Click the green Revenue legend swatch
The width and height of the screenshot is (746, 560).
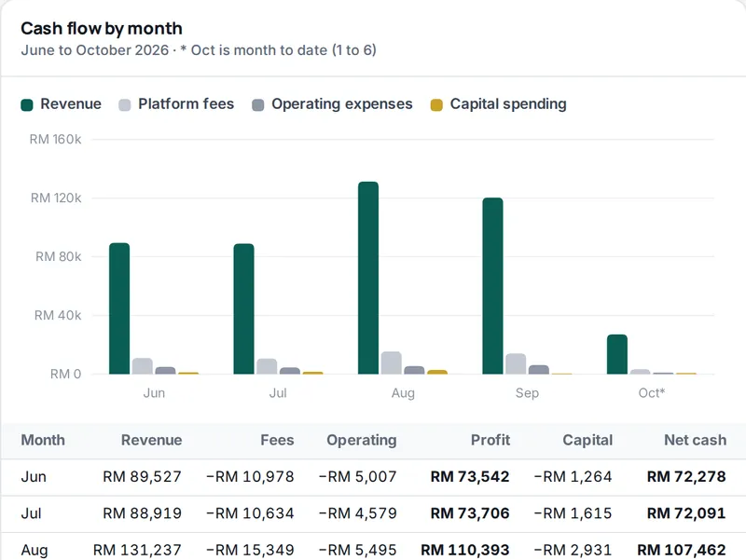pos(27,105)
